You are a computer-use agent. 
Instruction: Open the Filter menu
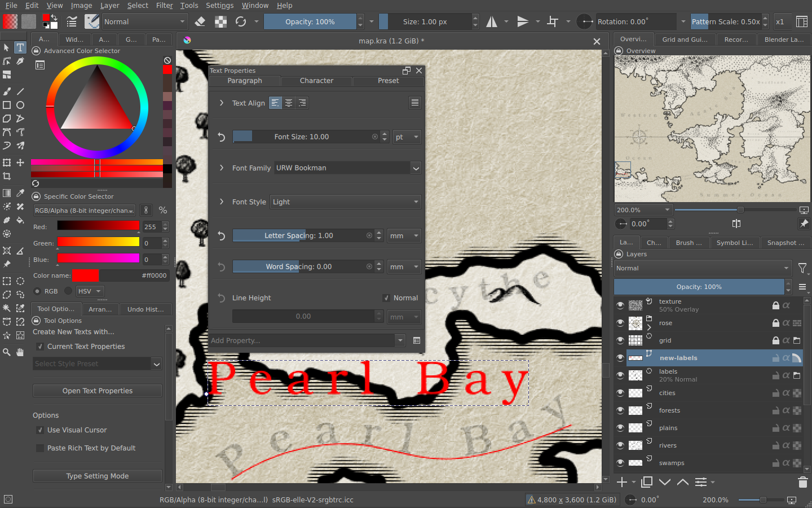click(x=165, y=5)
